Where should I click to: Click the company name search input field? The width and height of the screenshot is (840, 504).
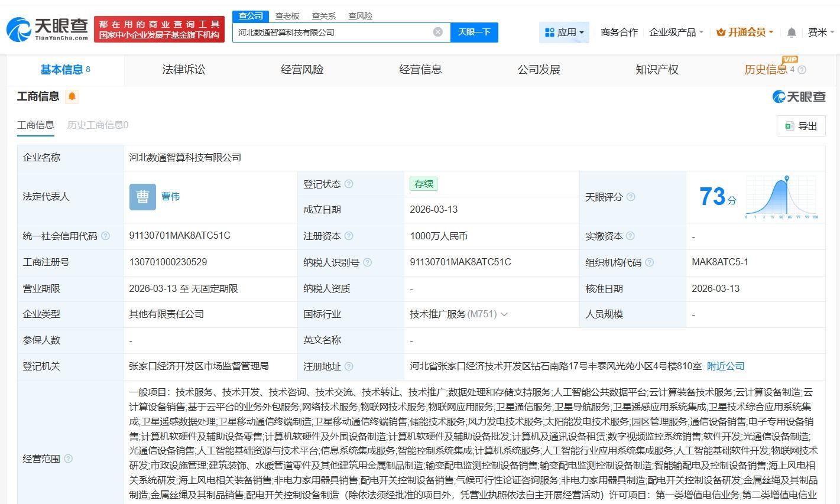point(331,32)
